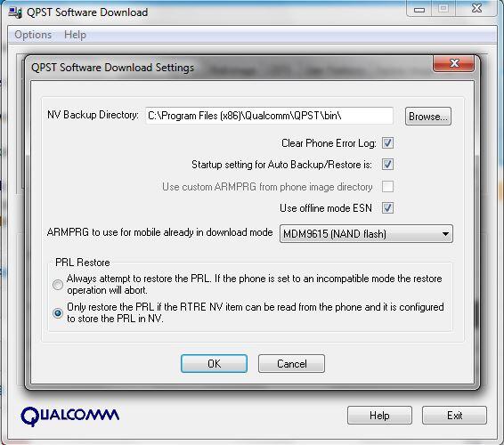Open the MDM9615 (NAND flash) combo box
Image resolution: width=504 pixels, height=445 pixels.
(366, 234)
